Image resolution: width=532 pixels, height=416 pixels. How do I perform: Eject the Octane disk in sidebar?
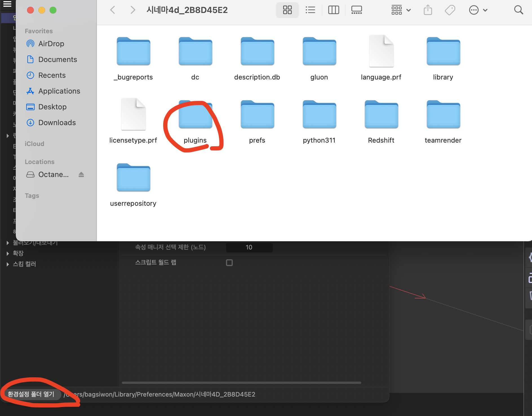(x=81, y=175)
